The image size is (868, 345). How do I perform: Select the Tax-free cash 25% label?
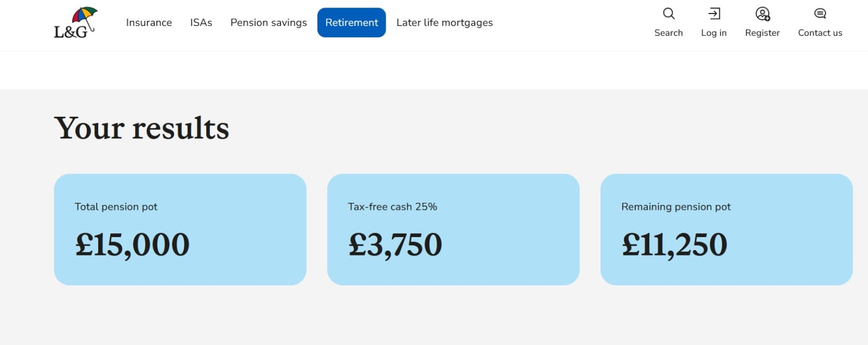coord(392,207)
